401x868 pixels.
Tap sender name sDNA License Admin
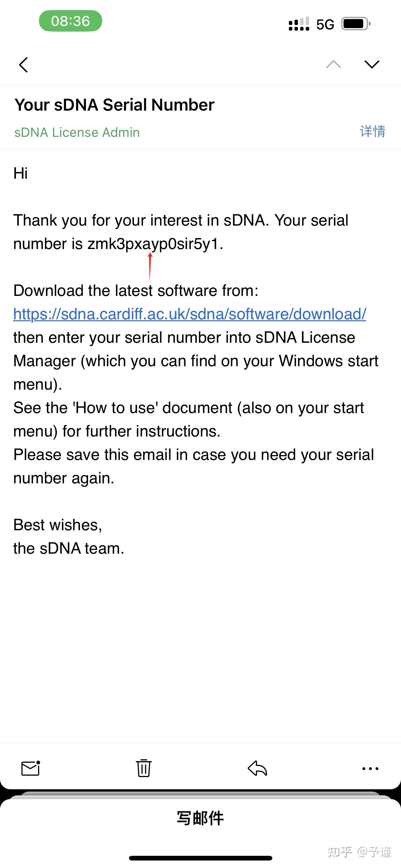pyautogui.click(x=77, y=132)
